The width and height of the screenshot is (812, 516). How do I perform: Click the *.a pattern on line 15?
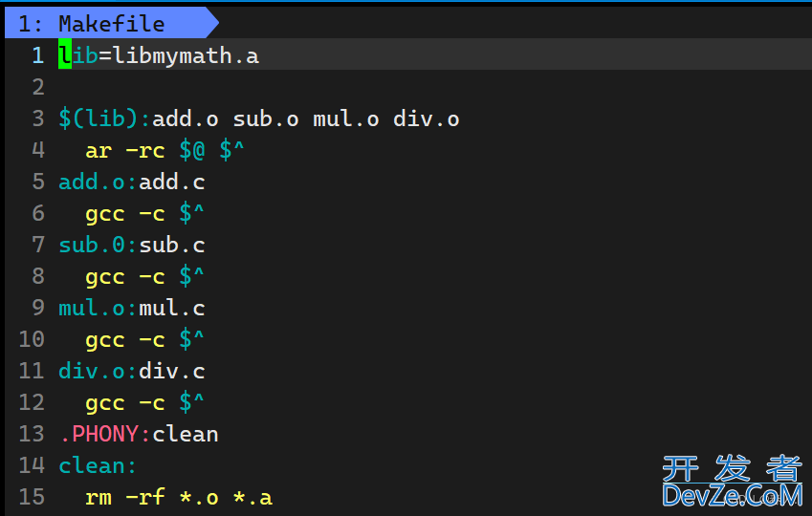pos(252,497)
